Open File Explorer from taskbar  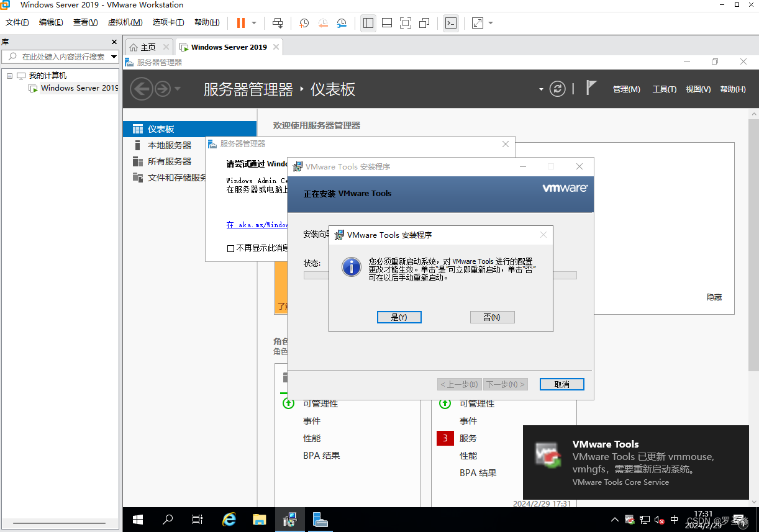coord(259,520)
